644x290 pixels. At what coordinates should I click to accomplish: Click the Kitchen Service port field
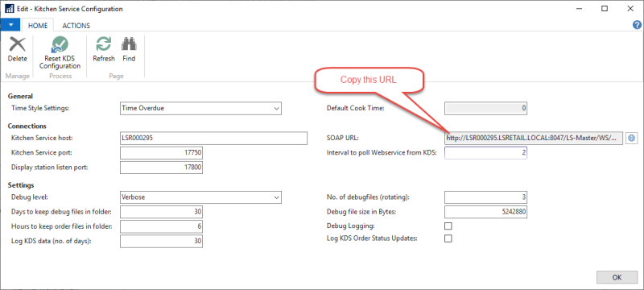161,153
